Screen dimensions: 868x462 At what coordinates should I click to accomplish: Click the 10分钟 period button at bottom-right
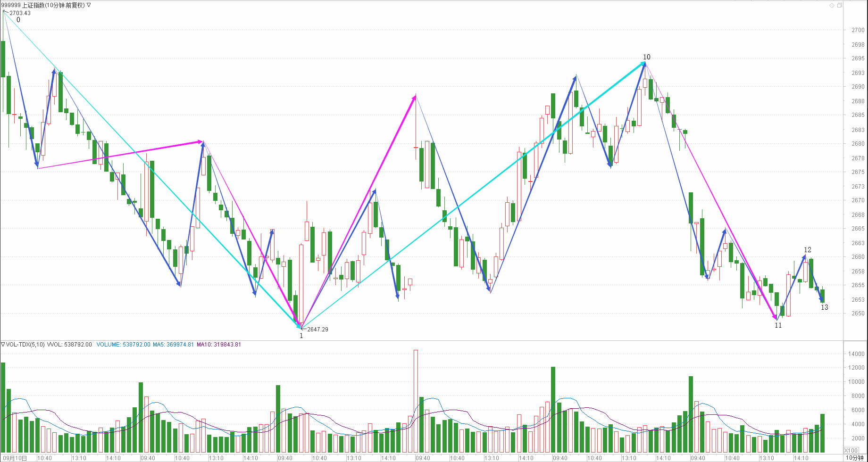coord(855,458)
